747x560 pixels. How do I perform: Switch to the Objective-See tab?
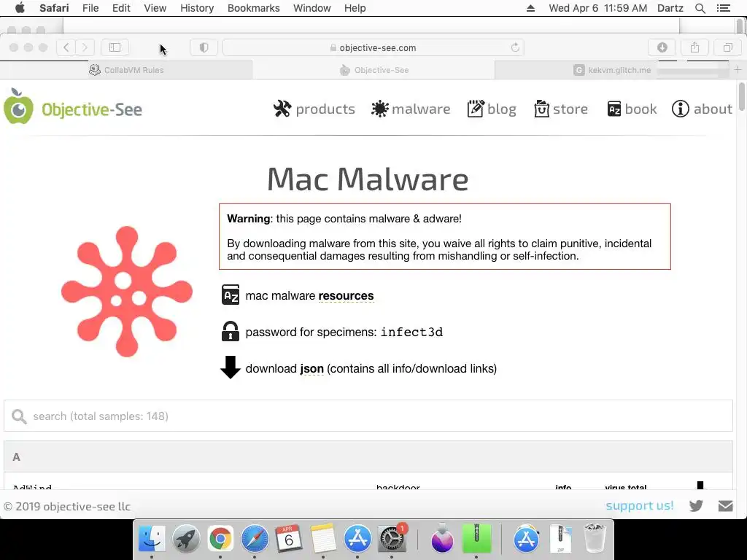373,70
